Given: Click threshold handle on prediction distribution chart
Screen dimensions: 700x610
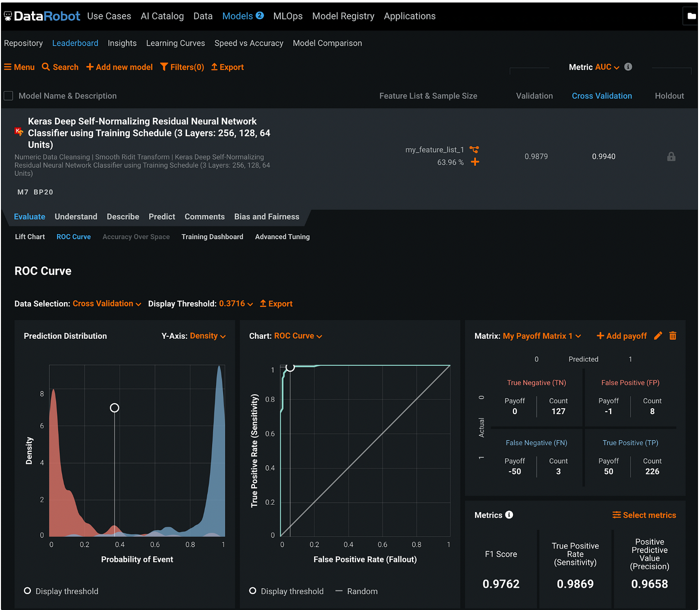Looking at the screenshot, I should [114, 408].
